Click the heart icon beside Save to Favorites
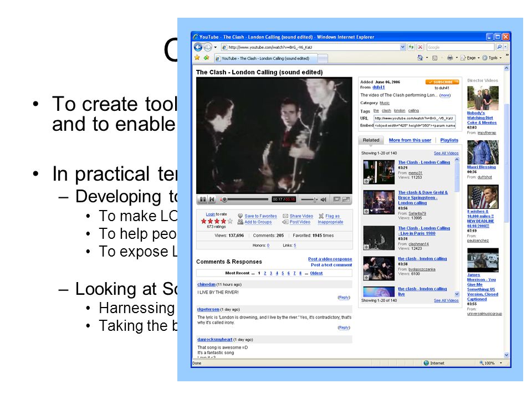The width and height of the screenshot is (532, 399). tap(240, 216)
